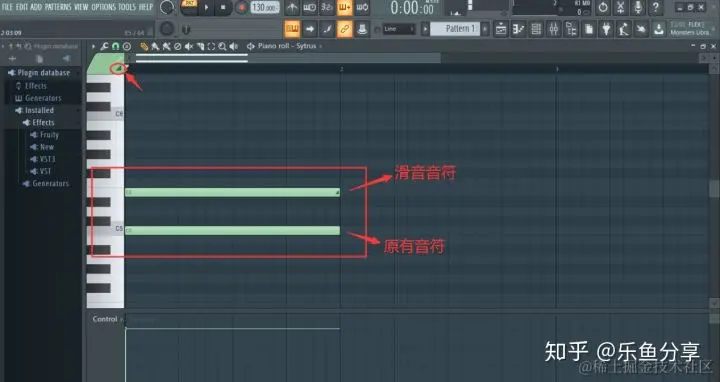Open the FILE menu
This screenshot has height=382, width=720.
click(x=7, y=7)
